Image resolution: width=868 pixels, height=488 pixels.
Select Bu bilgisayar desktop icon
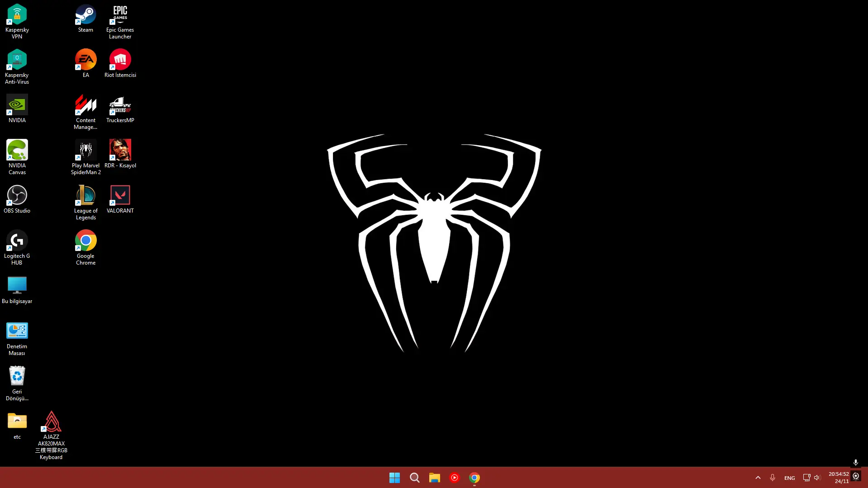17,289
